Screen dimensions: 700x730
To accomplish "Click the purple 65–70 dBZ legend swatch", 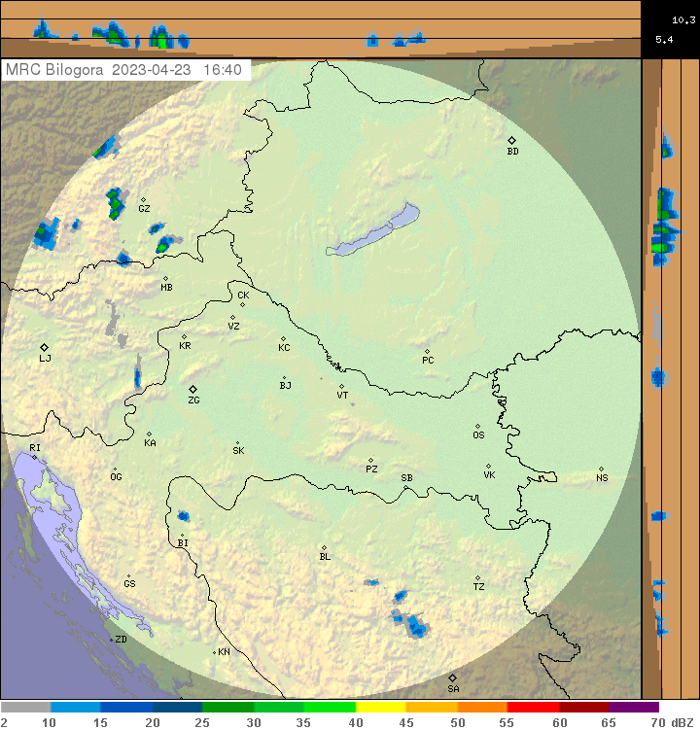I will 634,708.
